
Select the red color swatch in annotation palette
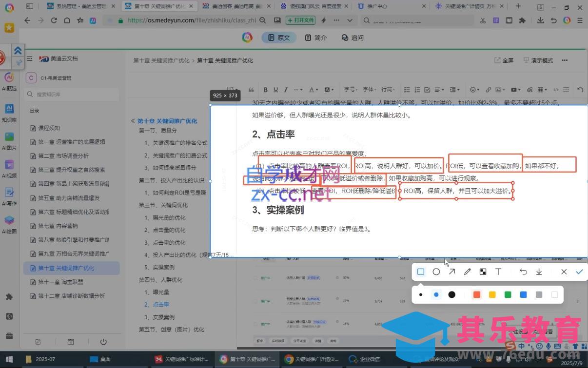(x=476, y=294)
